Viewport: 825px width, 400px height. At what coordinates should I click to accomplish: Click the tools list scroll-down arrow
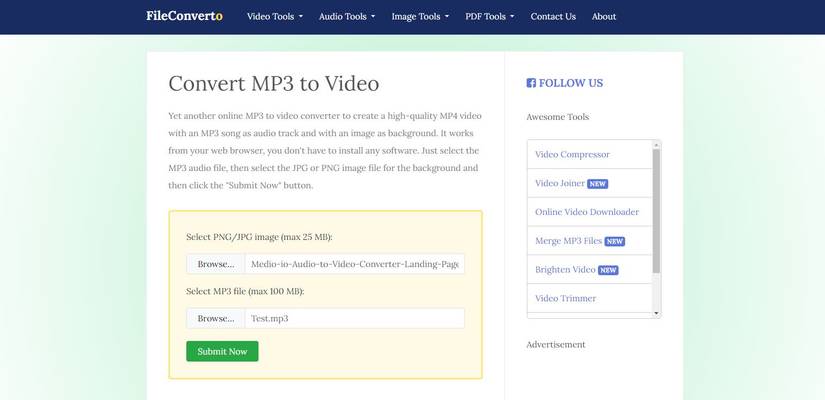point(656,314)
